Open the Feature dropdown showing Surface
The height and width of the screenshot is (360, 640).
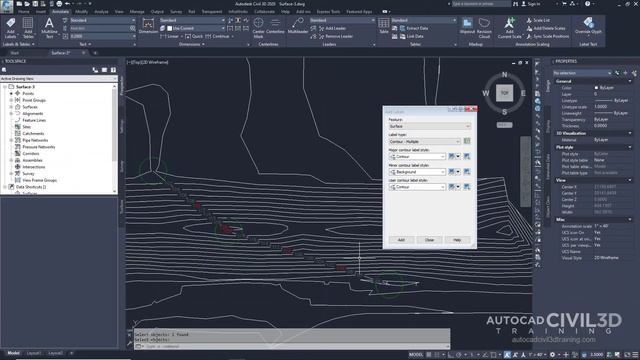[x=429, y=127]
